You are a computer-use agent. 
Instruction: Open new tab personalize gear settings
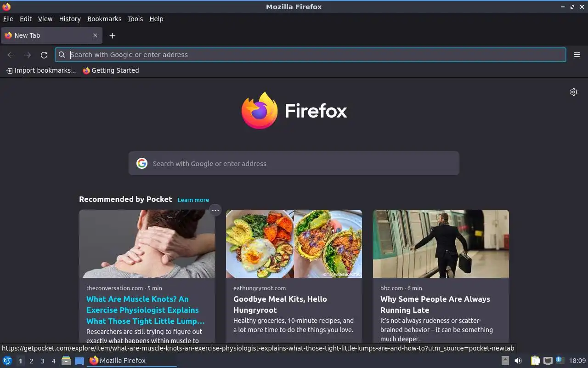coord(574,92)
